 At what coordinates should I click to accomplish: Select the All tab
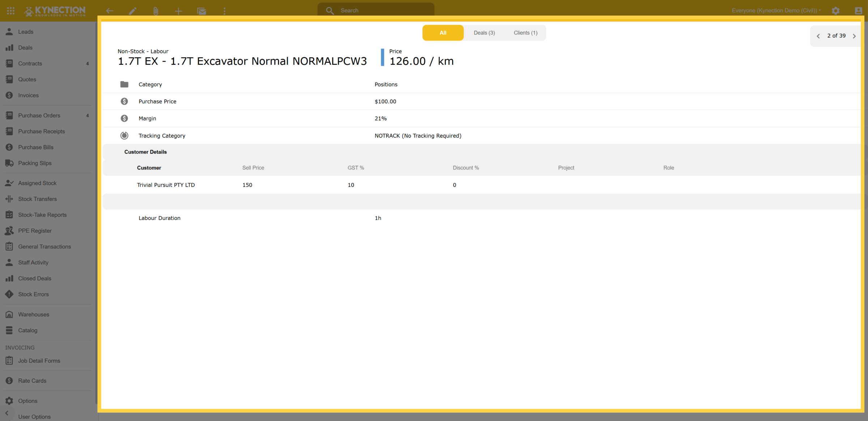click(x=443, y=33)
